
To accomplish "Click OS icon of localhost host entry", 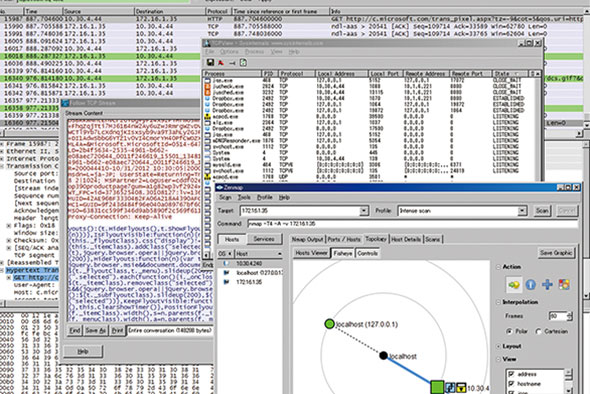I will 226,272.
